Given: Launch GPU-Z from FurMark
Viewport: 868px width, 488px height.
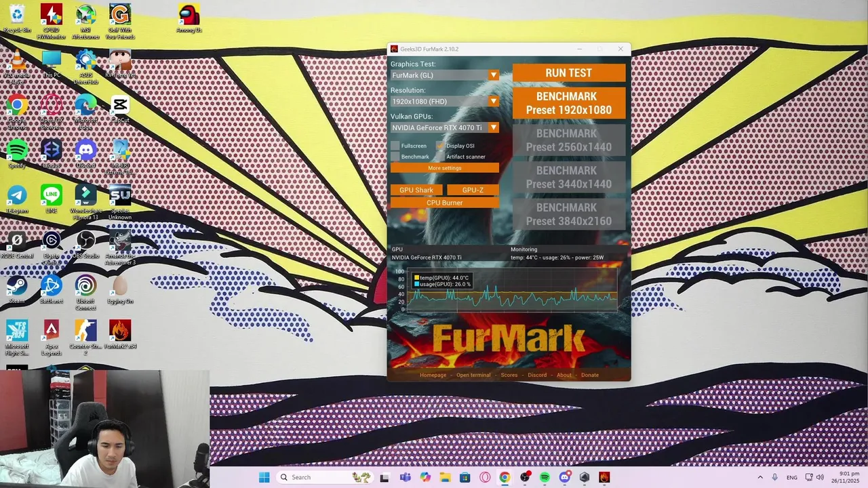Looking at the screenshot, I should tap(473, 190).
